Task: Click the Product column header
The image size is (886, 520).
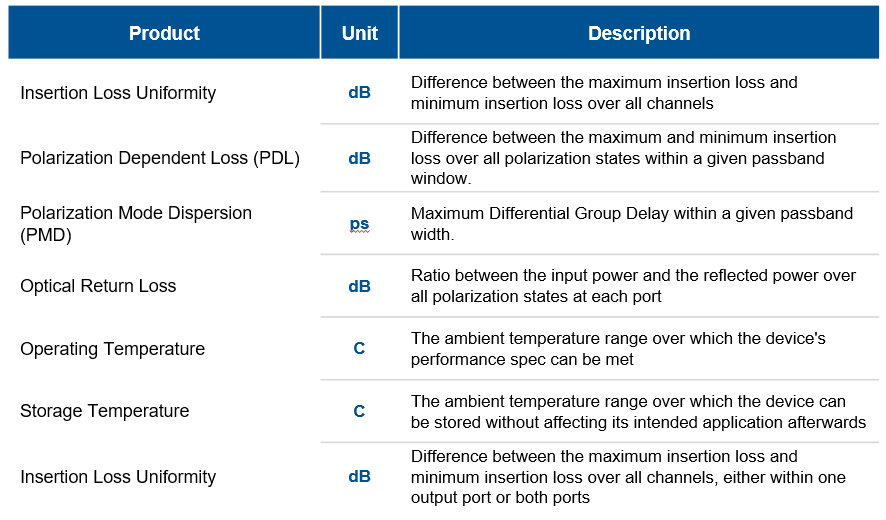Action: click(x=164, y=33)
